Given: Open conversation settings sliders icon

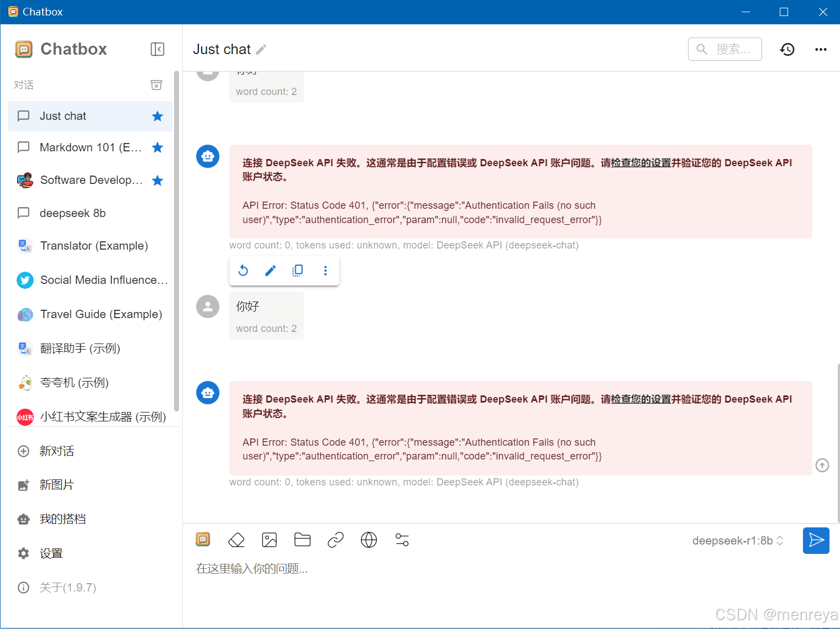Looking at the screenshot, I should point(402,540).
